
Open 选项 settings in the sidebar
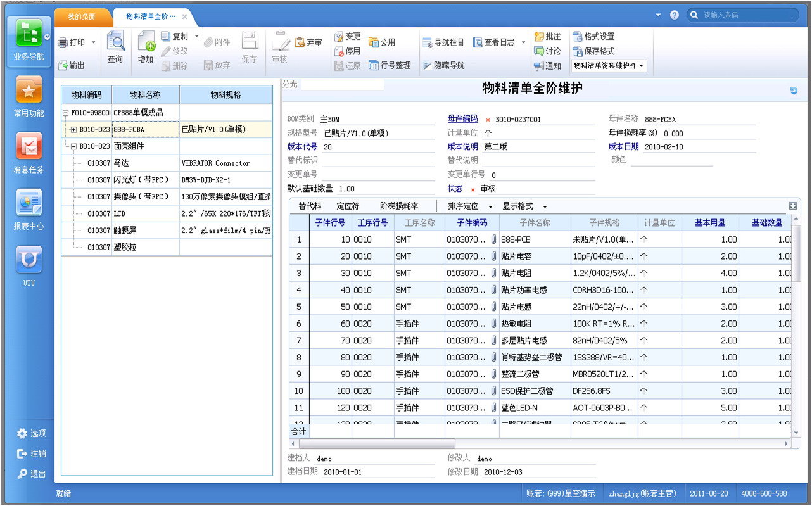click(x=32, y=433)
